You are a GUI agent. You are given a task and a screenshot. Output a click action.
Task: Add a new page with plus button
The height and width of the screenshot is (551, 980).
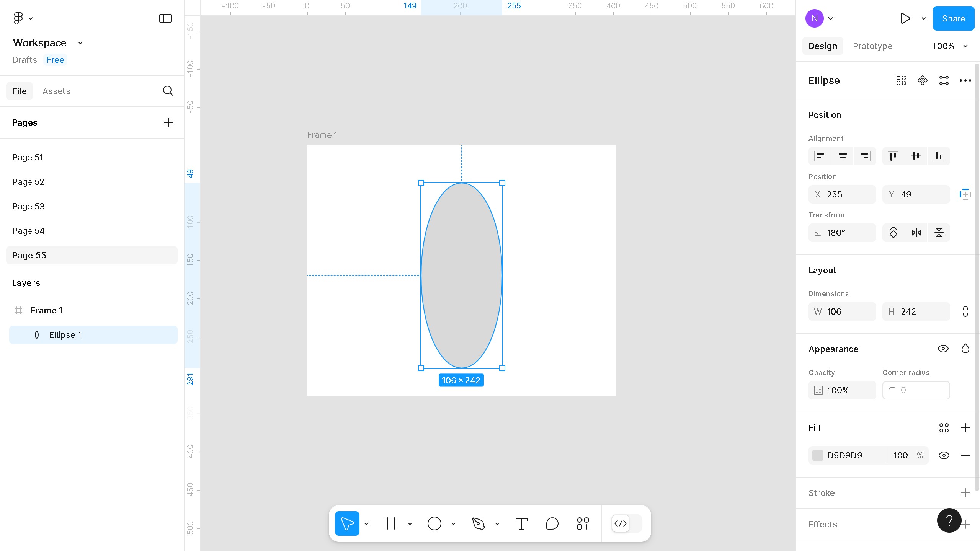point(168,122)
